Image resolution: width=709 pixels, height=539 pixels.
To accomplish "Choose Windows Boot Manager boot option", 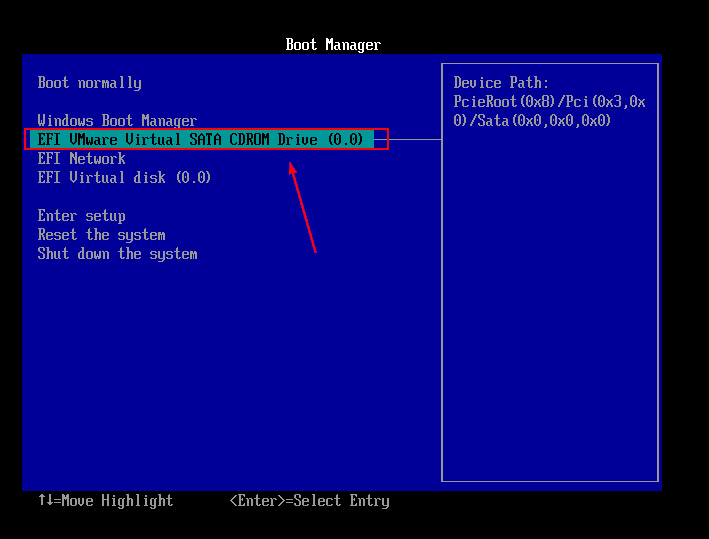I will coord(117,121).
